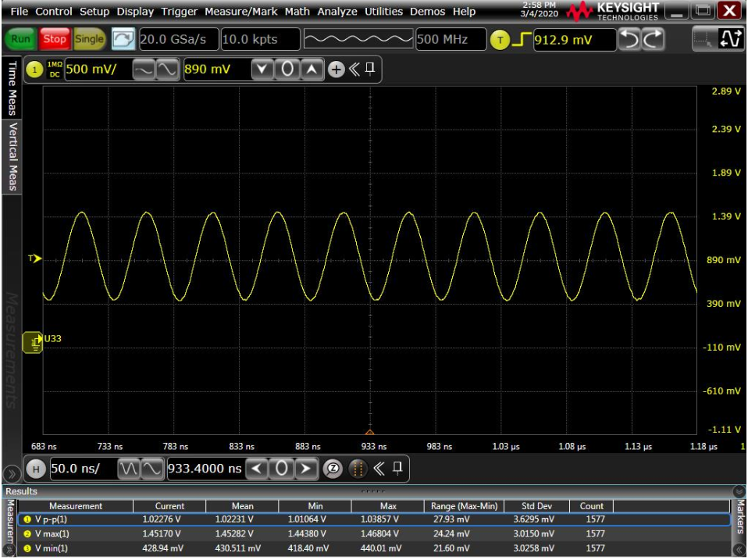Click the rising edge trigger slope icon
The width and height of the screenshot is (748, 560).
[x=521, y=40]
